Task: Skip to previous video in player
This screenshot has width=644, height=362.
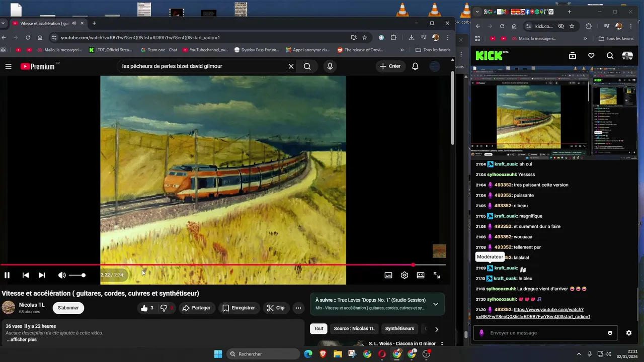Action: tap(26, 275)
